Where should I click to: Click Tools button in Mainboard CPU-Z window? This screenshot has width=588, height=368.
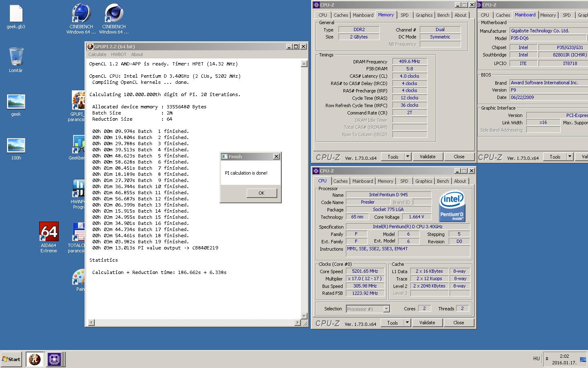(x=555, y=157)
